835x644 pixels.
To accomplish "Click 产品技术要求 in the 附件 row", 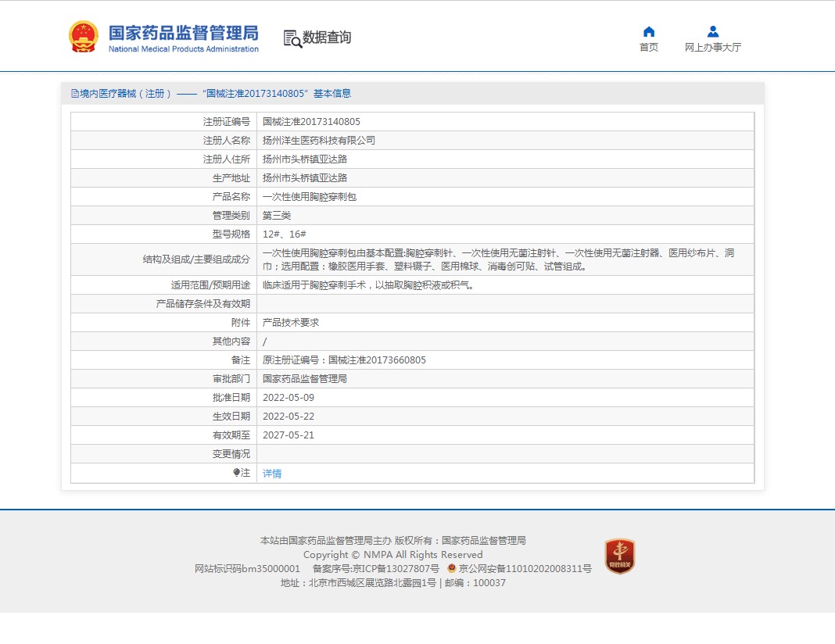I will [x=290, y=323].
